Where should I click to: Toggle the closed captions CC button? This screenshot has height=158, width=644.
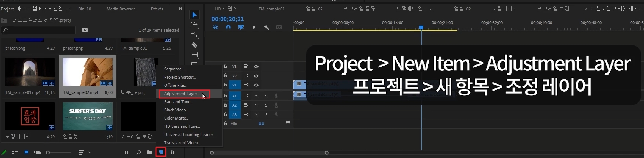[x=279, y=27]
